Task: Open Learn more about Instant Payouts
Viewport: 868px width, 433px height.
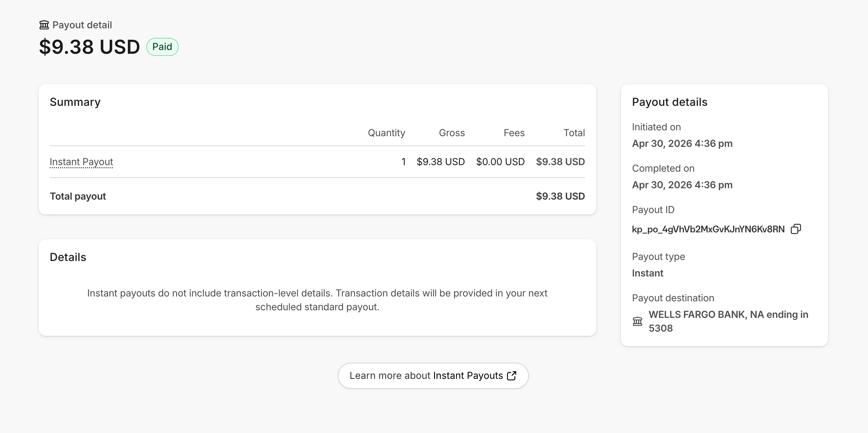Action: 433,375
